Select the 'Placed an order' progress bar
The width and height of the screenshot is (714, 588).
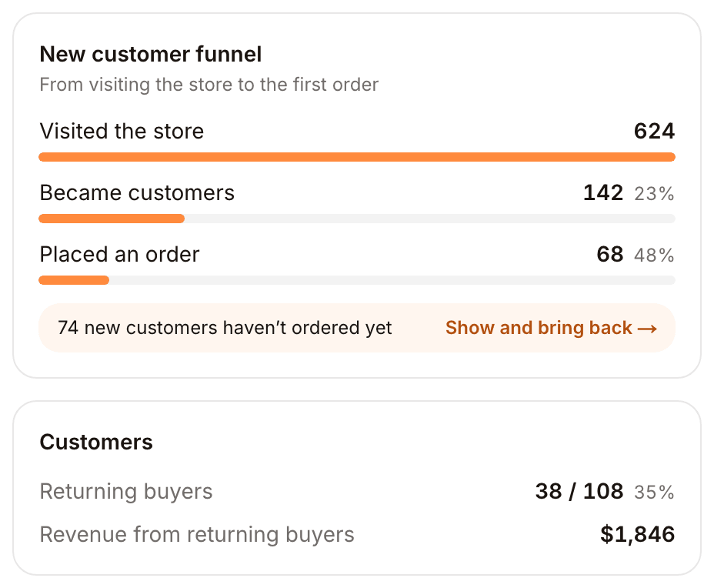(x=357, y=280)
